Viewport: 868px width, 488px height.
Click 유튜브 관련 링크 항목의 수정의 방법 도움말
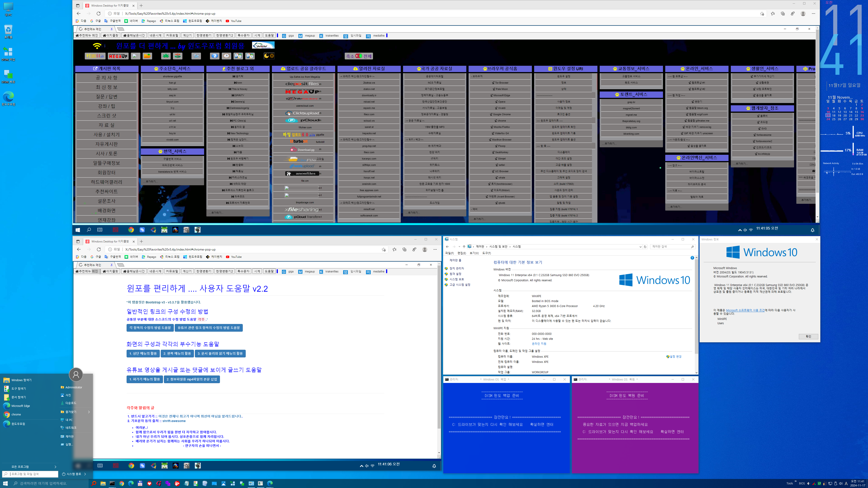coord(209,328)
